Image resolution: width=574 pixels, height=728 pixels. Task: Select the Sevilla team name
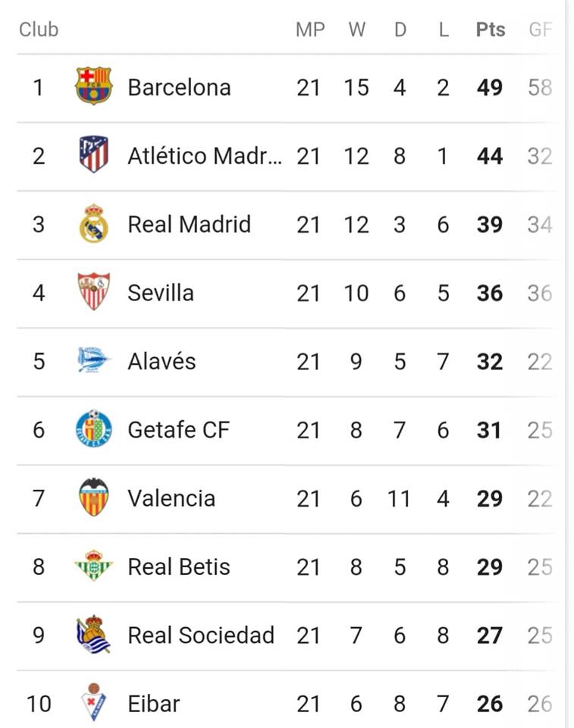(161, 293)
